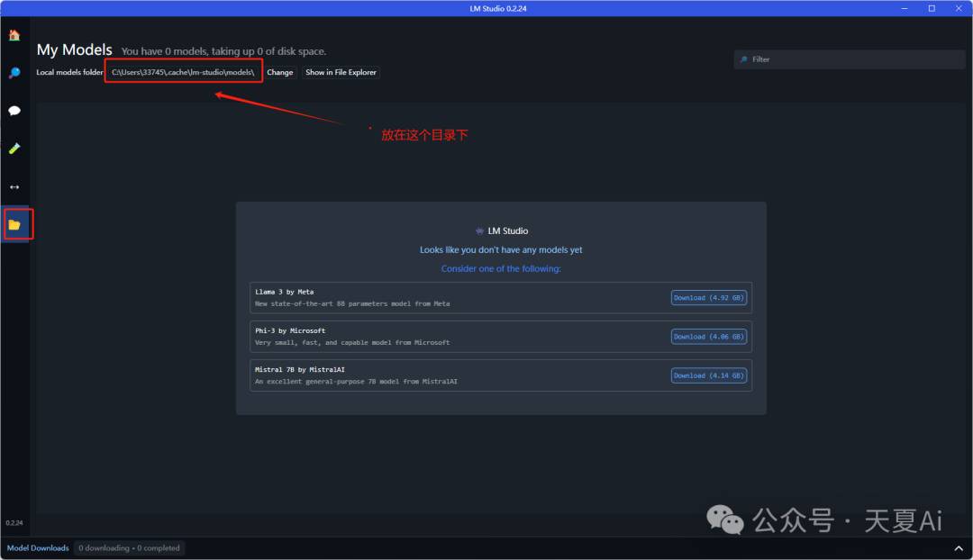The width and height of the screenshot is (973, 560).
Task: Click the My Models heading
Action: coord(75,50)
